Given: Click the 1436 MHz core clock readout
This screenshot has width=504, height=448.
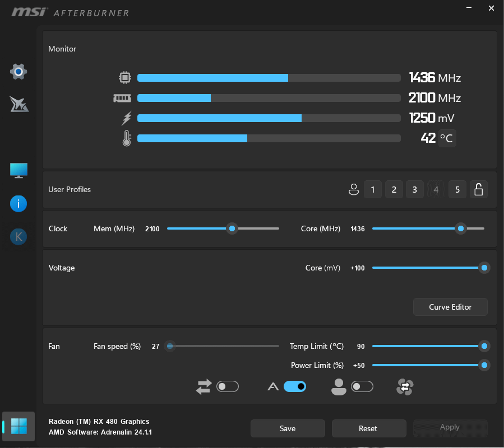Looking at the screenshot, I should 435,78.
